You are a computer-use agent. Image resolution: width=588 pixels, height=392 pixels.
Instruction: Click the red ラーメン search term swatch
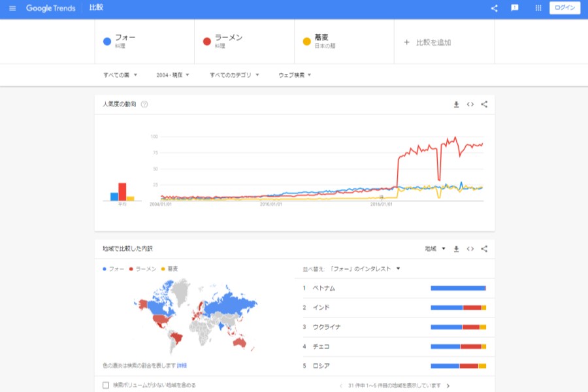[206, 42]
